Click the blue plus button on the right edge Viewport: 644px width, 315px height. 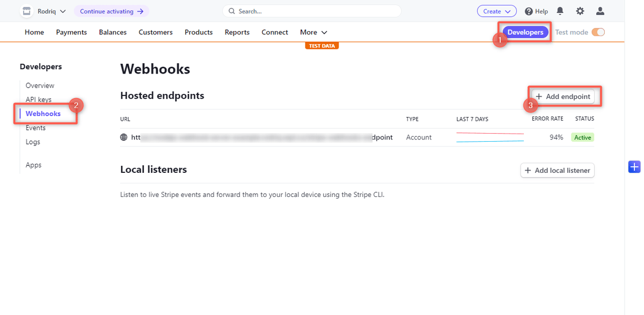[x=634, y=166]
